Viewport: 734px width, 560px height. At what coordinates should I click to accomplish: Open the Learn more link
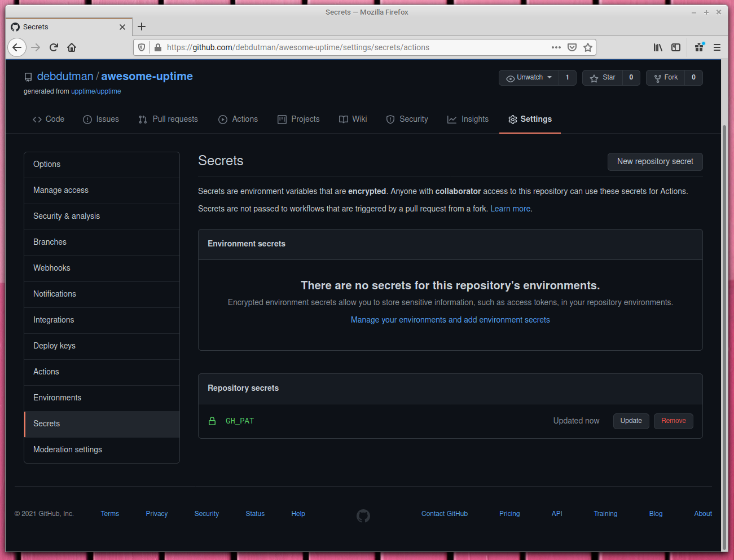(x=509, y=208)
